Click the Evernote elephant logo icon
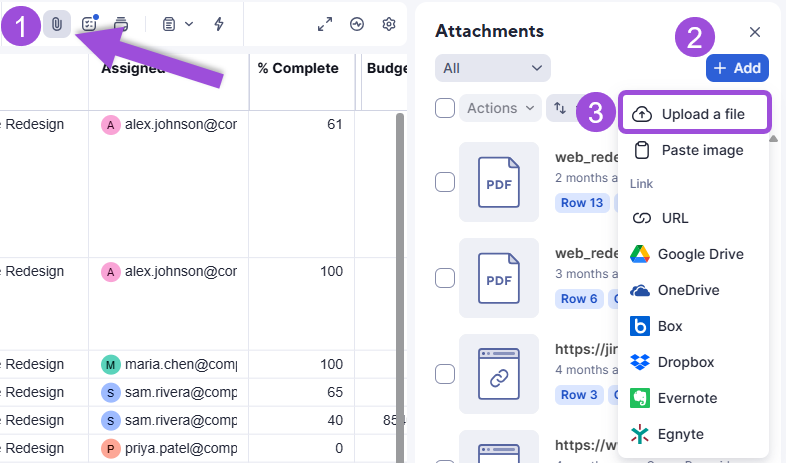The width and height of the screenshot is (786, 463). tap(640, 398)
